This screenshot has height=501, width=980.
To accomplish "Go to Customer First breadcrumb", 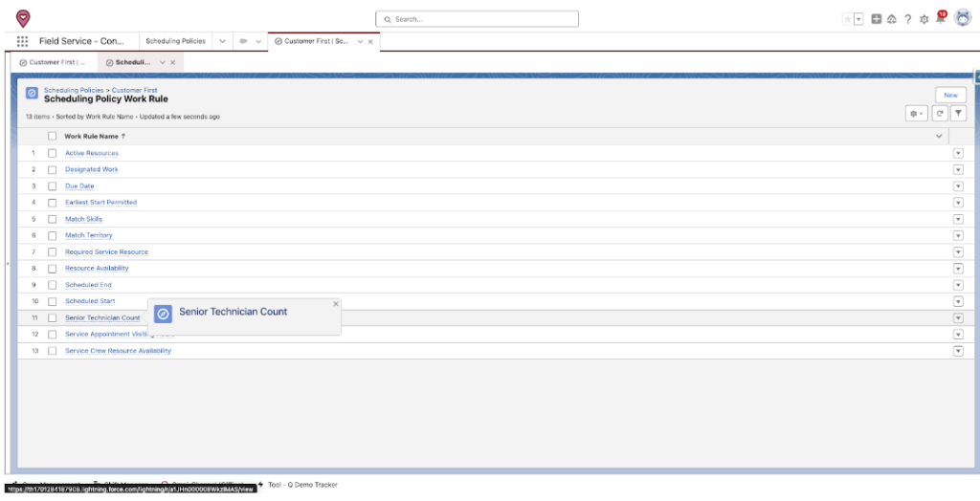I will pyautogui.click(x=134, y=90).
